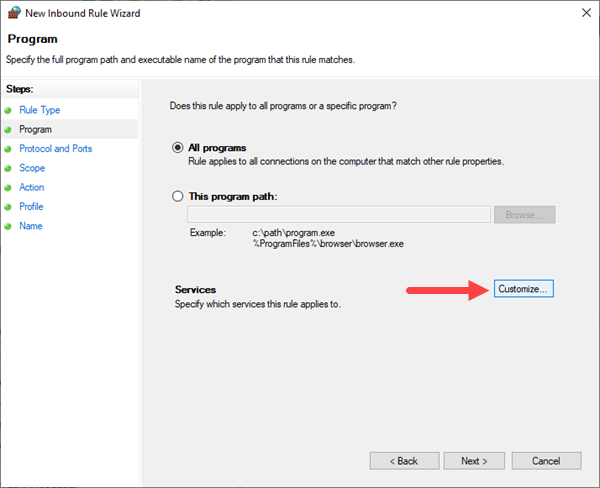Select the Action step label in sidebar

(32, 188)
